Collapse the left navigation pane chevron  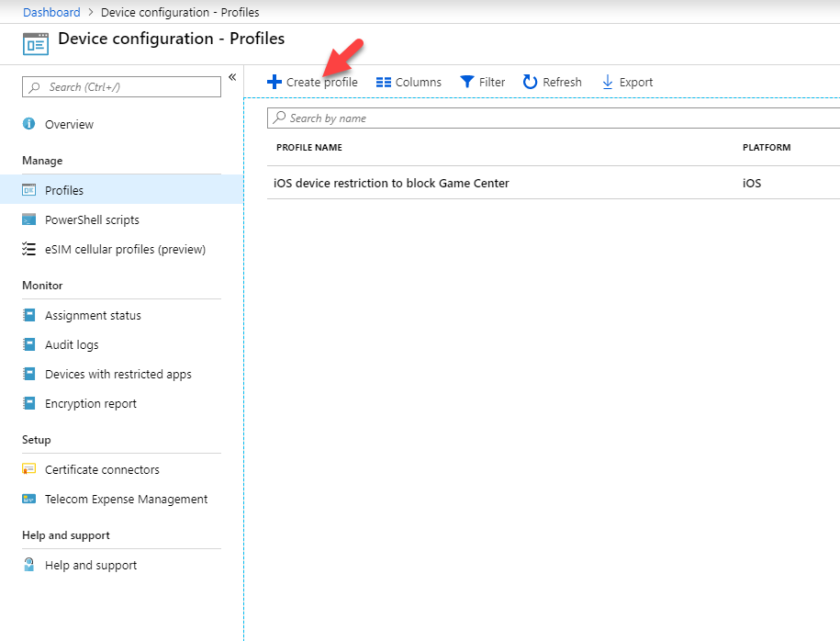(x=232, y=77)
